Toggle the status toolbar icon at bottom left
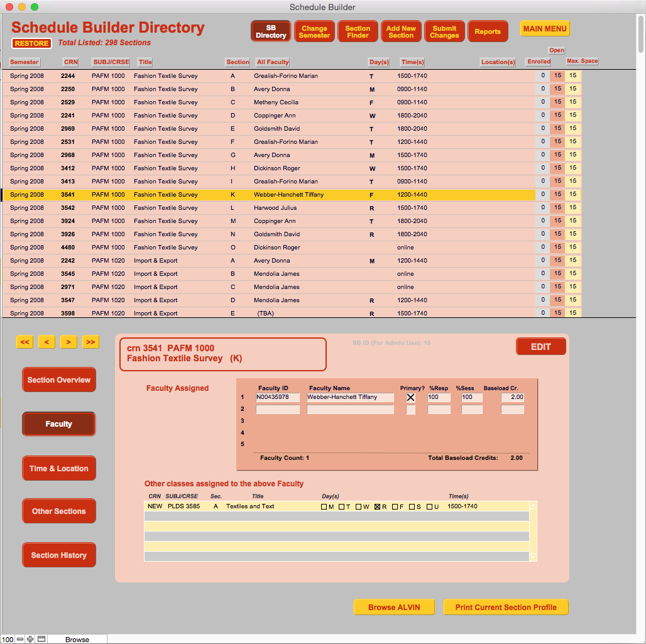Screen dimensions: 646x644 tap(41, 639)
